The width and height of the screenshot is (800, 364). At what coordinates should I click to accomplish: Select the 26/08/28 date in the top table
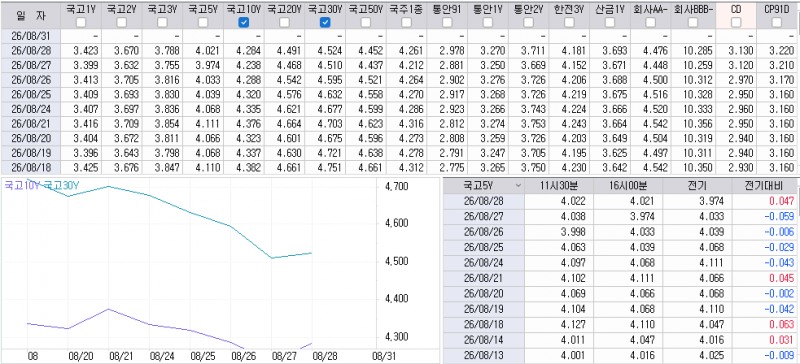point(30,51)
